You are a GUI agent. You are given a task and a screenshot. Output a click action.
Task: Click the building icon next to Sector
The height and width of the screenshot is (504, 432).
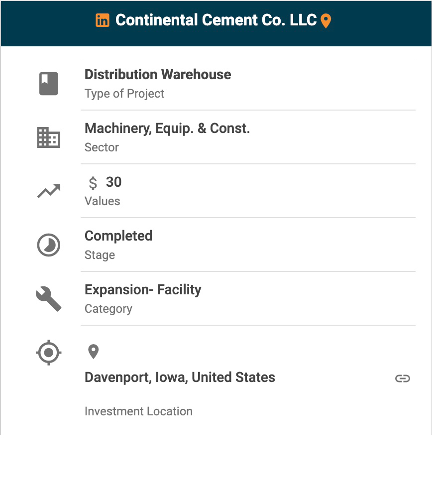click(x=49, y=137)
